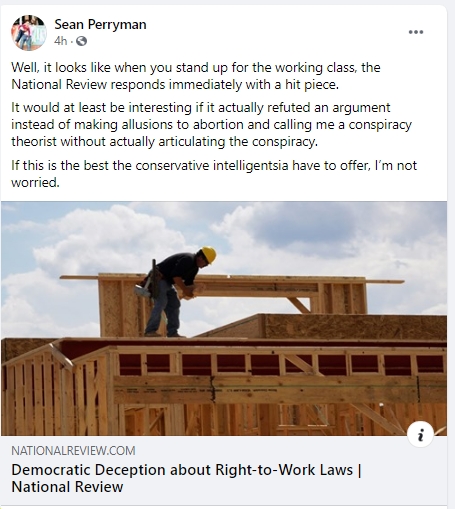Click the worker's yellow hard hat
The image size is (455, 509).
(x=209, y=254)
